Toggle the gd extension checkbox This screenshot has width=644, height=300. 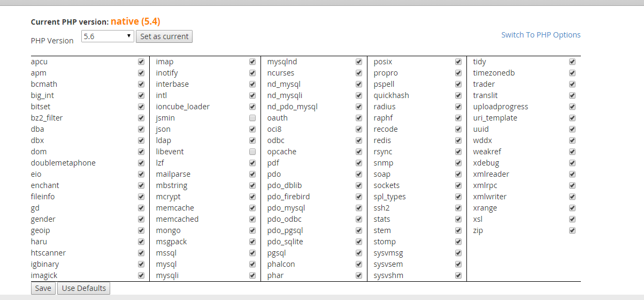[x=141, y=208]
